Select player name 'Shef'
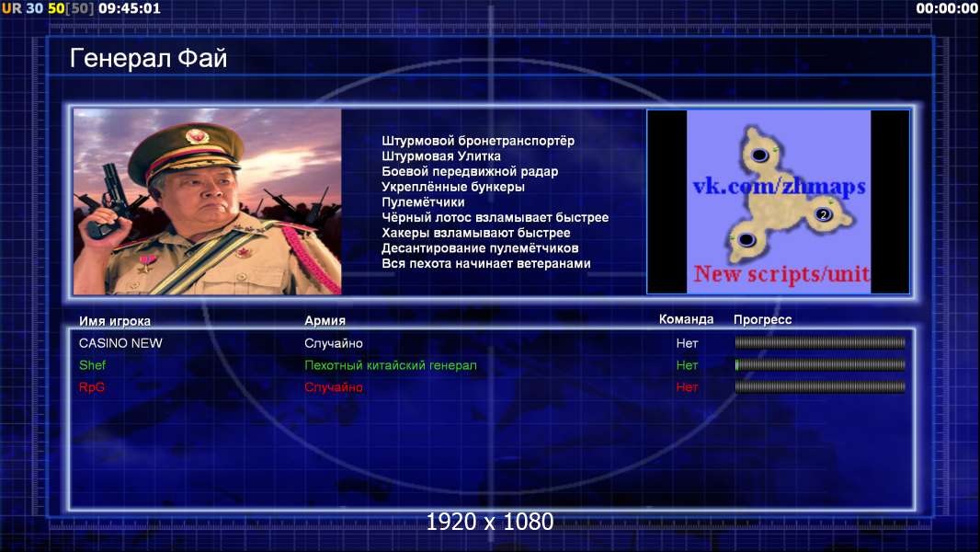This screenshot has width=980, height=552. point(93,365)
